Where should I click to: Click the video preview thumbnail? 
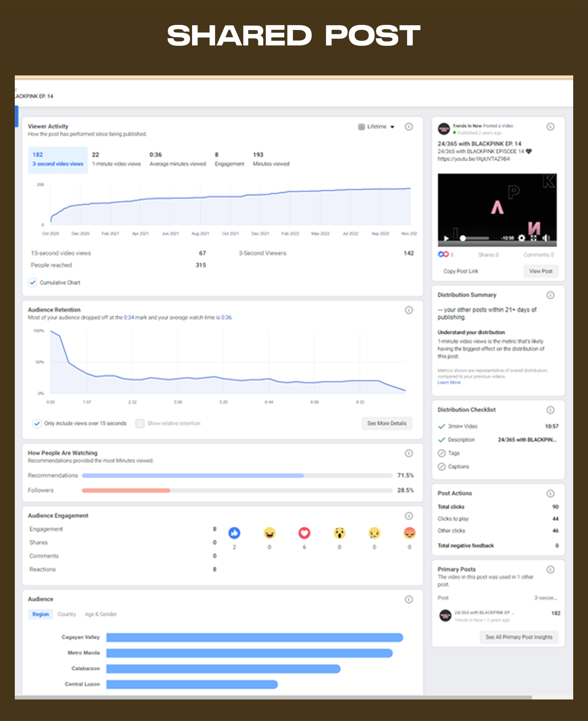click(x=497, y=210)
